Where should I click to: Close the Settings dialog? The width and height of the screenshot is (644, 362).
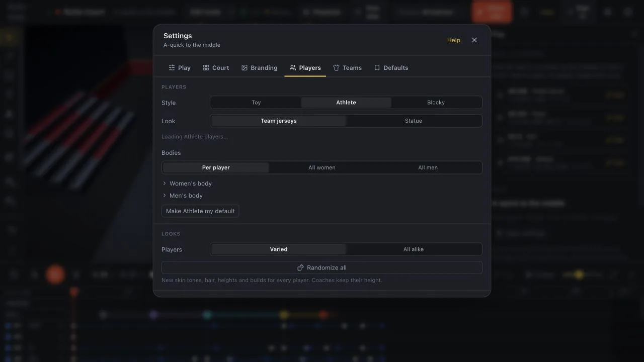click(x=474, y=40)
